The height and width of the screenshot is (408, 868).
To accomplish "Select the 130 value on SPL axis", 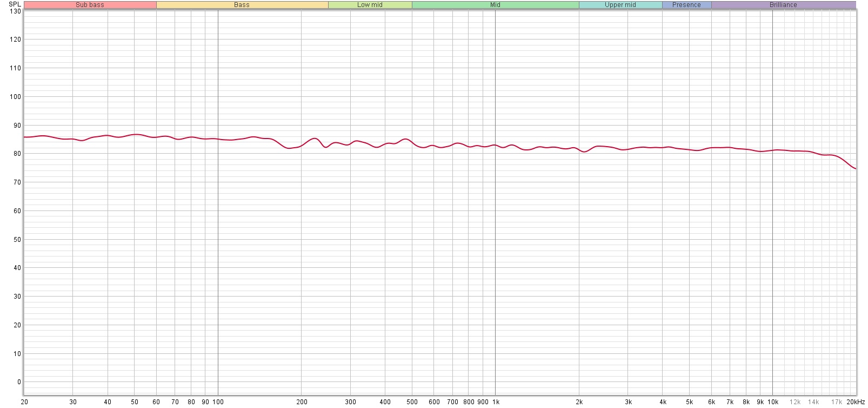I will click(x=15, y=11).
